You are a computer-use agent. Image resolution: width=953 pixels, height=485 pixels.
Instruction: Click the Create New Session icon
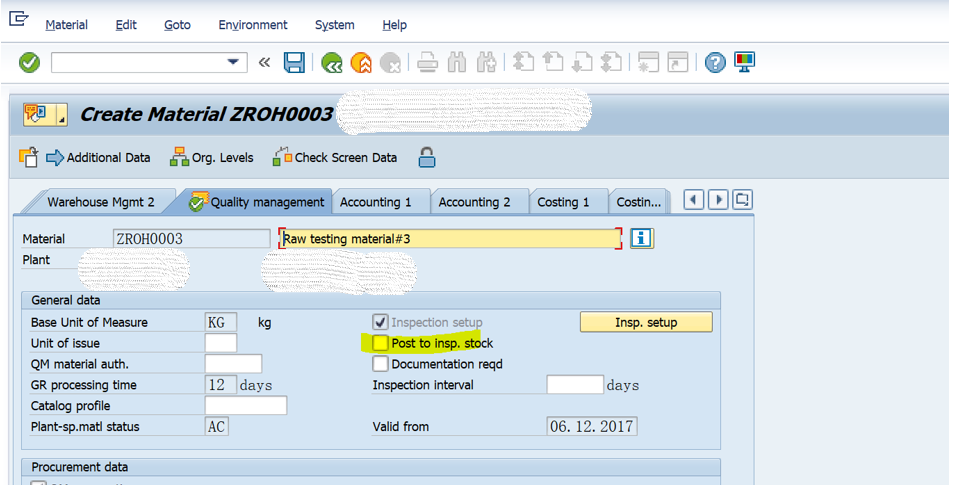649,62
